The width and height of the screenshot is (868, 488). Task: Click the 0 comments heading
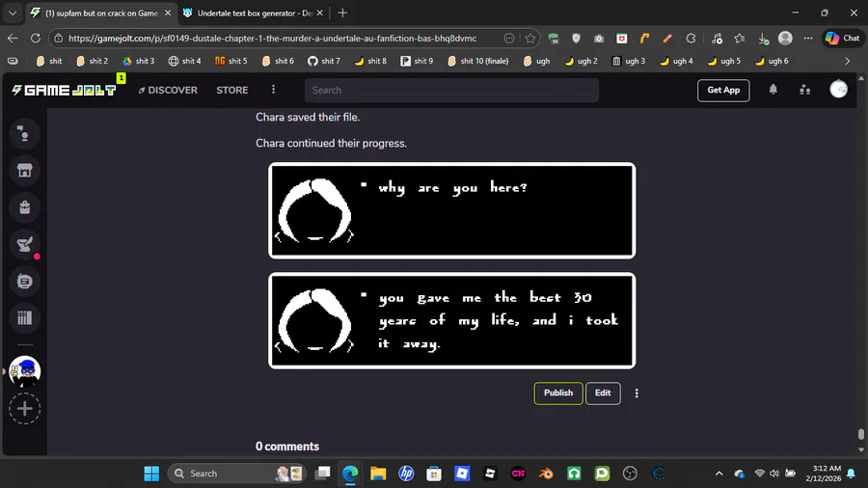(287, 447)
